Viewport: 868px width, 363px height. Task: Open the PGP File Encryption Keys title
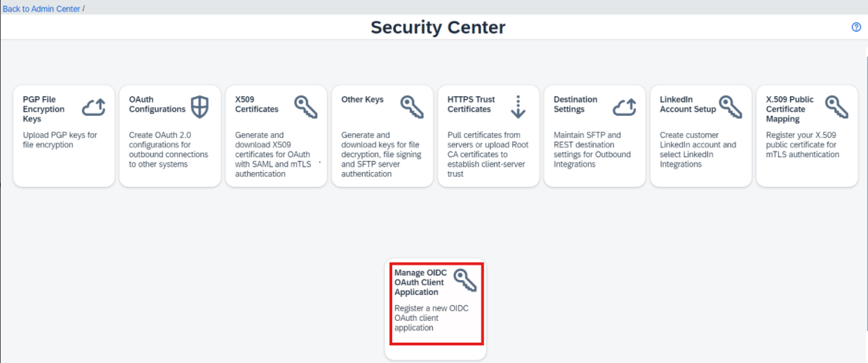[x=44, y=110]
